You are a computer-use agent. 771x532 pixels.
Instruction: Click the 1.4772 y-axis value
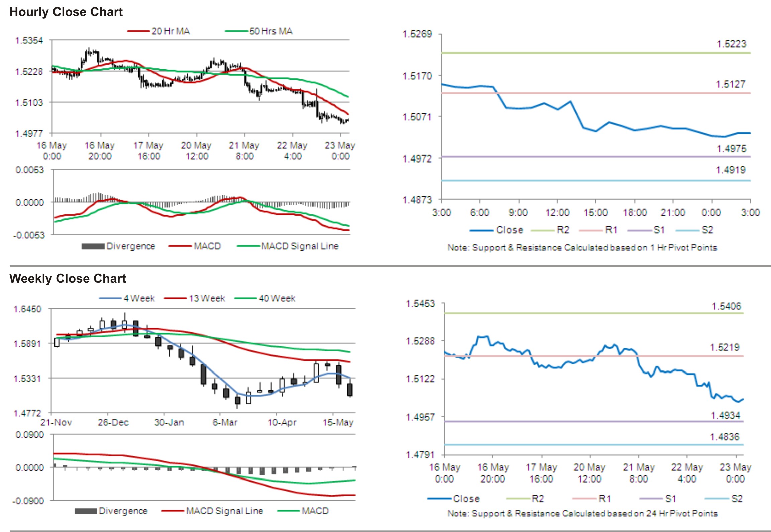(x=27, y=413)
